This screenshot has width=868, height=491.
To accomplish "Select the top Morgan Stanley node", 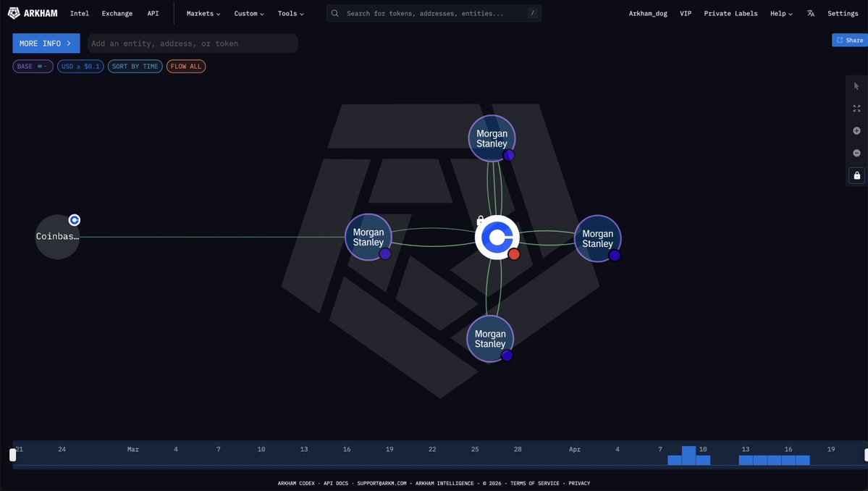I will 492,138.
